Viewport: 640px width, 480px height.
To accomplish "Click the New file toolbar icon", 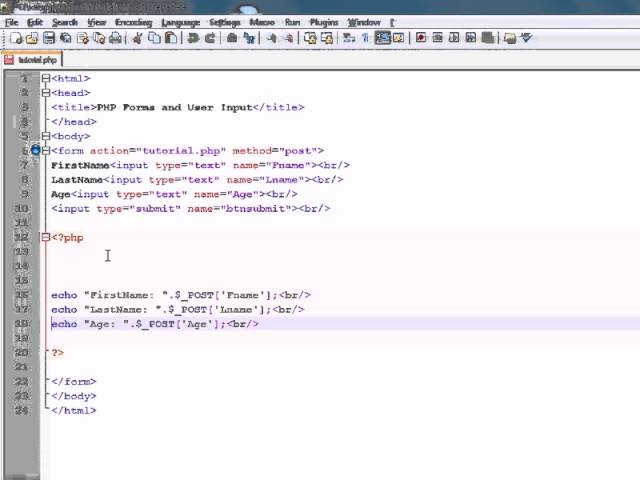I will pos(16,38).
